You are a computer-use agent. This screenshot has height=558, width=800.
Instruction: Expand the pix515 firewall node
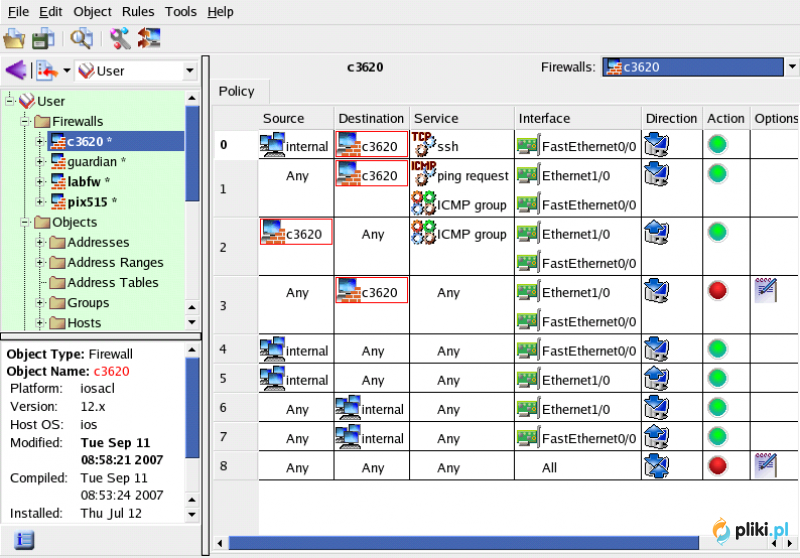coord(40,201)
